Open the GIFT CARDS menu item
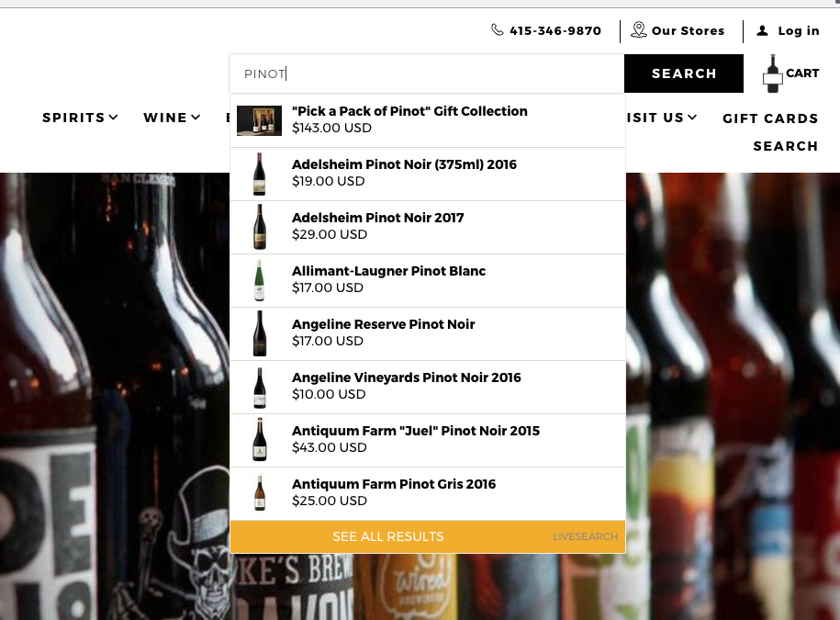 [x=770, y=118]
